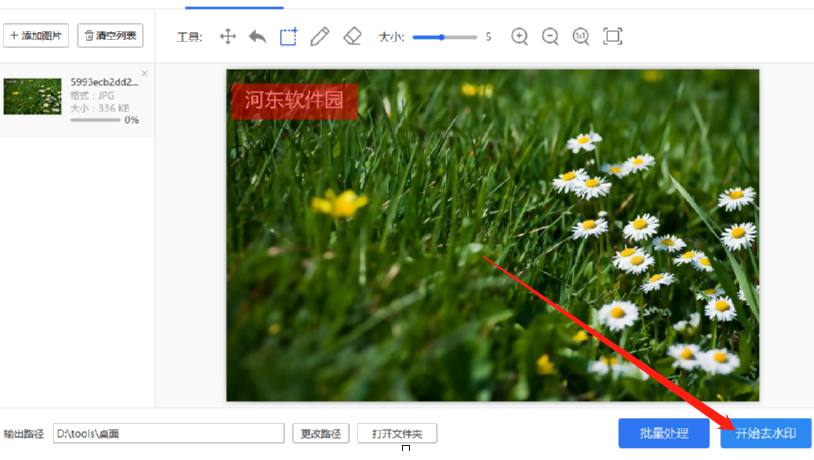814x460 pixels.
Task: Click the undo arrow icon
Action: (x=257, y=37)
